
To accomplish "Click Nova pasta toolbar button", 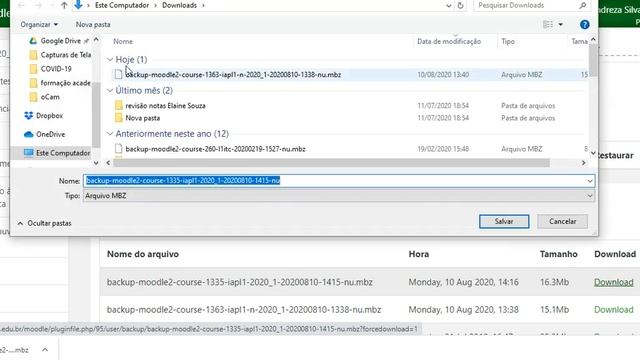I will [x=93, y=24].
